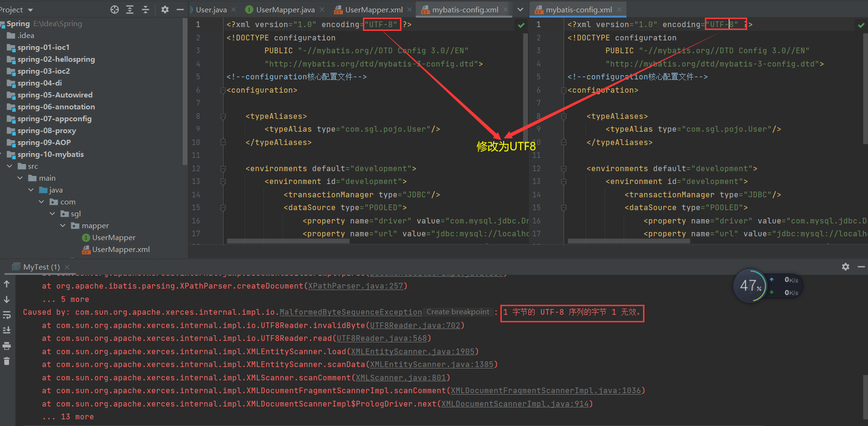Image resolution: width=868 pixels, height=426 pixels.
Task: Collapse the java folder
Action: pyautogui.click(x=31, y=190)
